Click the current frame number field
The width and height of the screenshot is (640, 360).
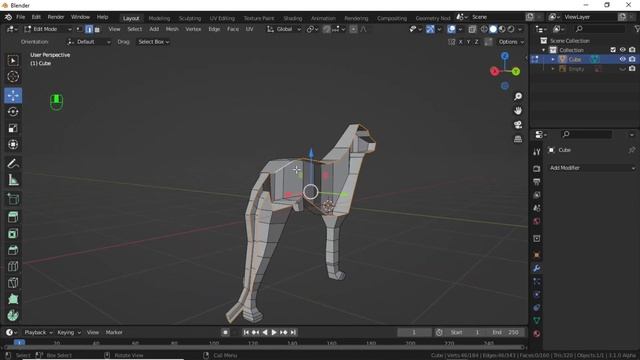(x=414, y=332)
